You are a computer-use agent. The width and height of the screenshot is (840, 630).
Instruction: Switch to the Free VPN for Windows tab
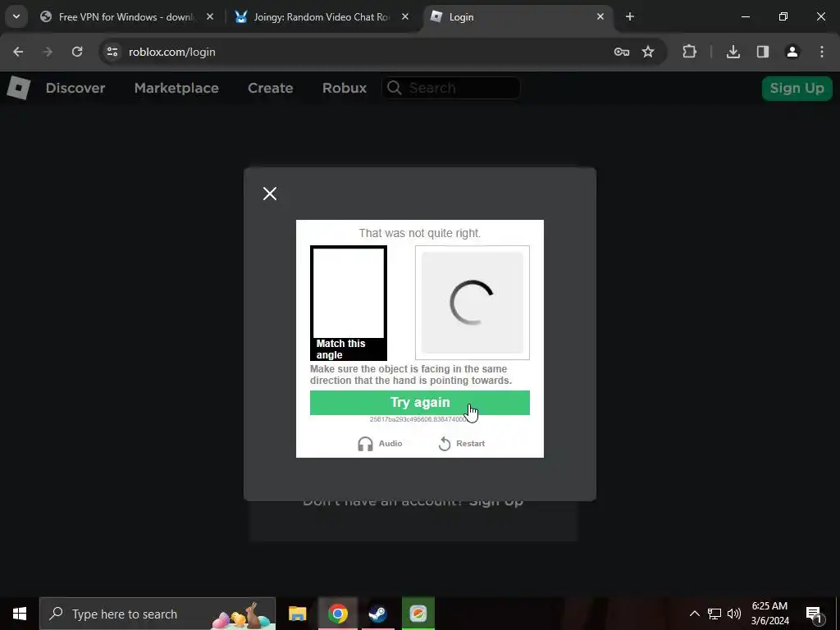tap(126, 17)
